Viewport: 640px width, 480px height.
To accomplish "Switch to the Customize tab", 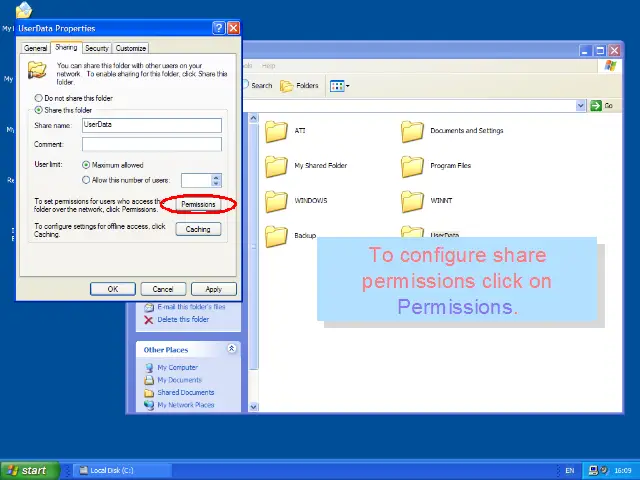I will click(131, 48).
